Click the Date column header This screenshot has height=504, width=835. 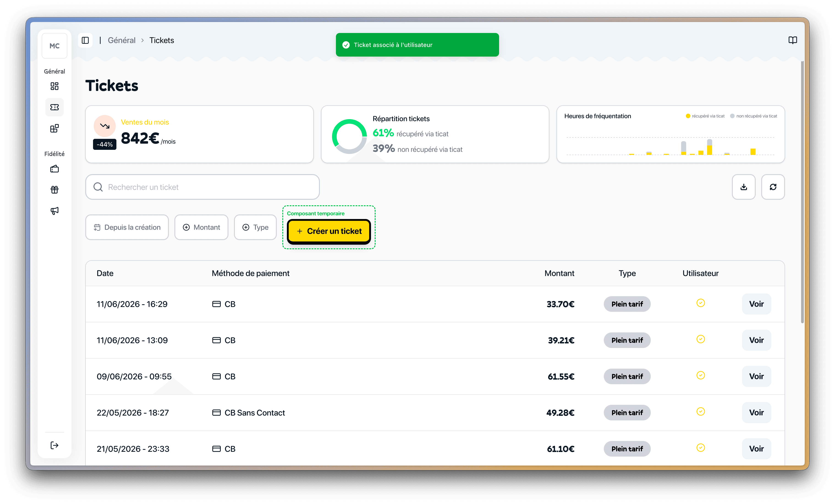click(x=105, y=273)
